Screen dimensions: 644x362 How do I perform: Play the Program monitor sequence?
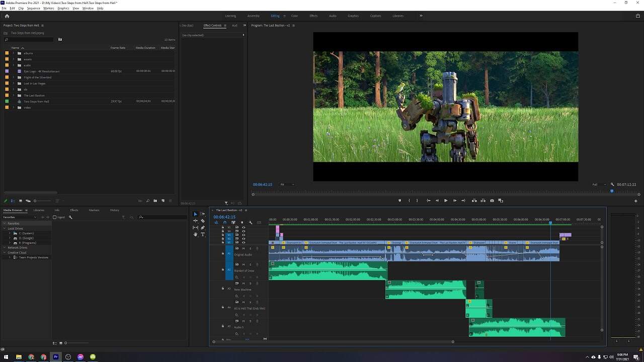pos(446,201)
